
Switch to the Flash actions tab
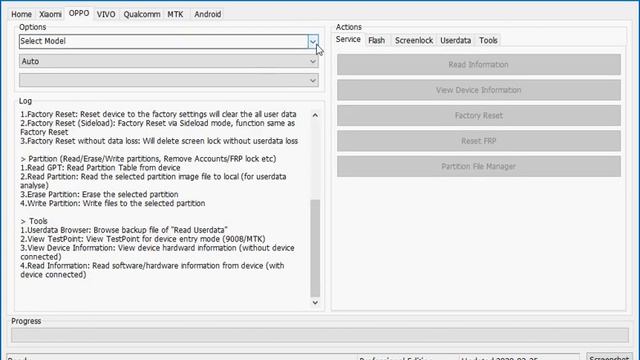(x=376, y=40)
